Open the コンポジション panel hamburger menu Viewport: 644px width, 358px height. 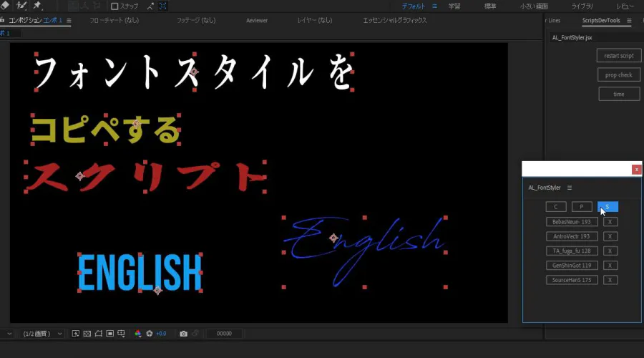coord(69,21)
